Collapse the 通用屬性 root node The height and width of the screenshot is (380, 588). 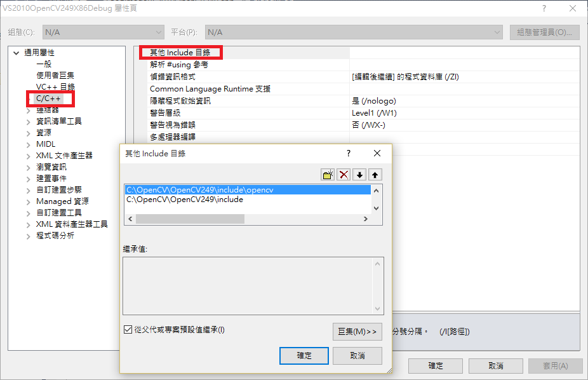[x=17, y=53]
